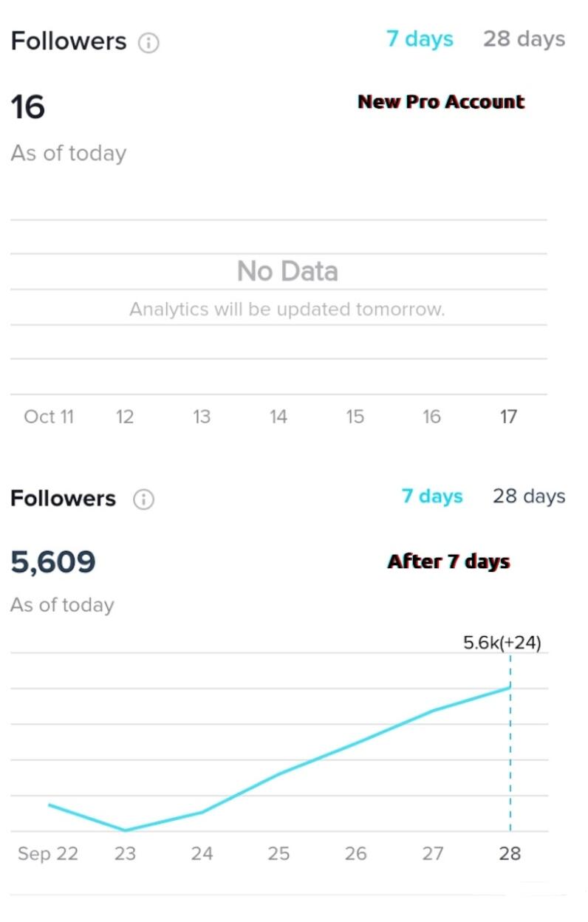Image resolution: width=588 pixels, height=922 pixels.
Task: Click info icon beside lower Followers heading
Action: (x=143, y=500)
